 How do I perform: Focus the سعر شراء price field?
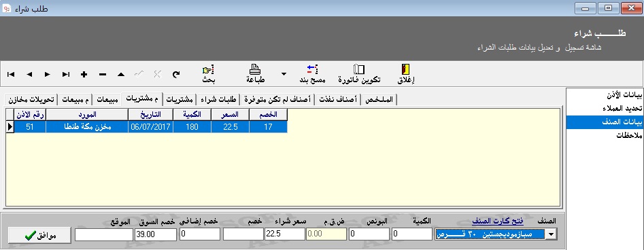[x=285, y=234]
